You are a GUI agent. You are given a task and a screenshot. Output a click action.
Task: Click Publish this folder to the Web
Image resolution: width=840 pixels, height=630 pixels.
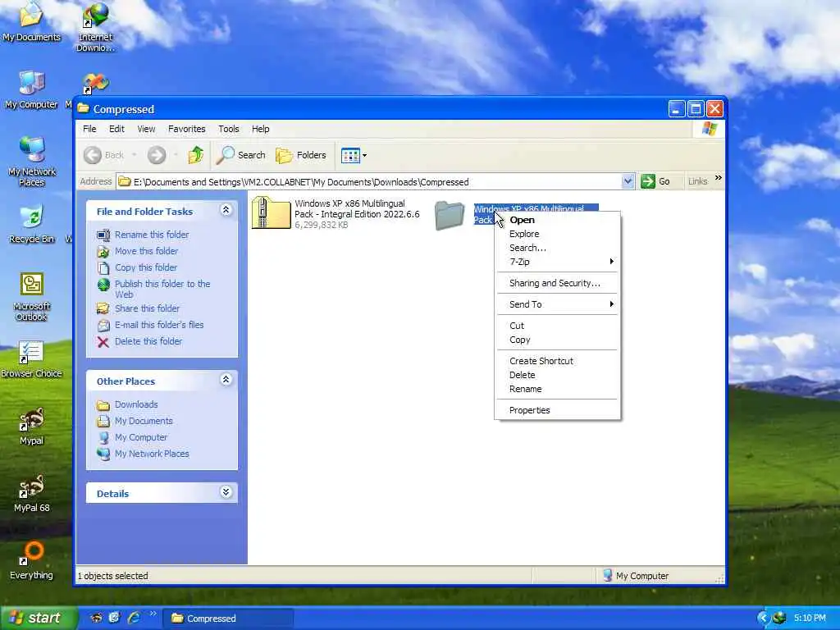(162, 289)
